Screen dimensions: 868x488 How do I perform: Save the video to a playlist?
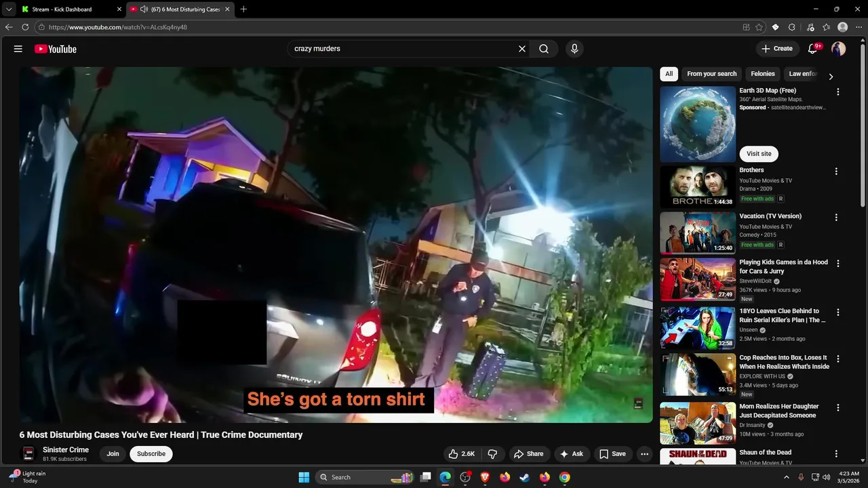[612, 454]
